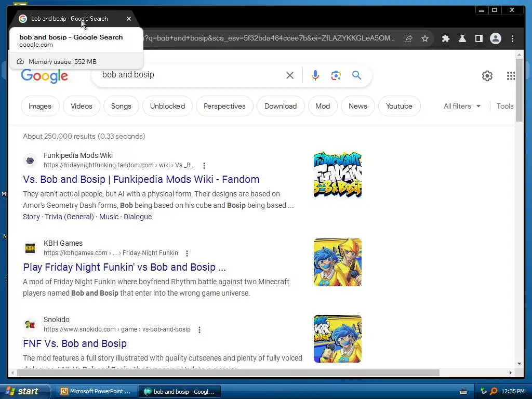Click the share page icon in address bar
532x399 pixels.
tap(408, 38)
